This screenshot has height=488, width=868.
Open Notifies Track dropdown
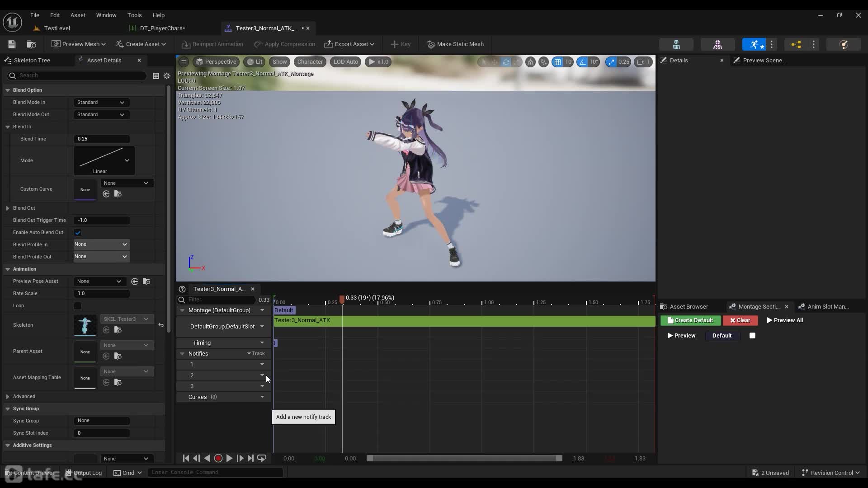point(256,354)
